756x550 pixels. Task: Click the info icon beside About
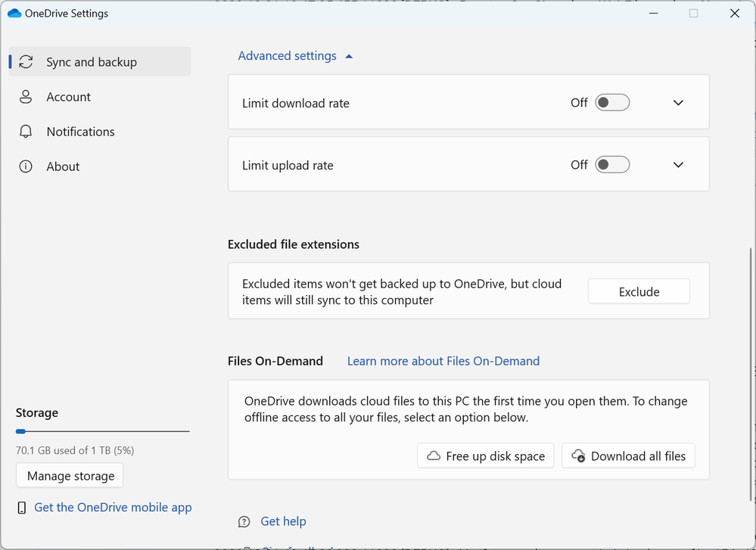click(26, 166)
